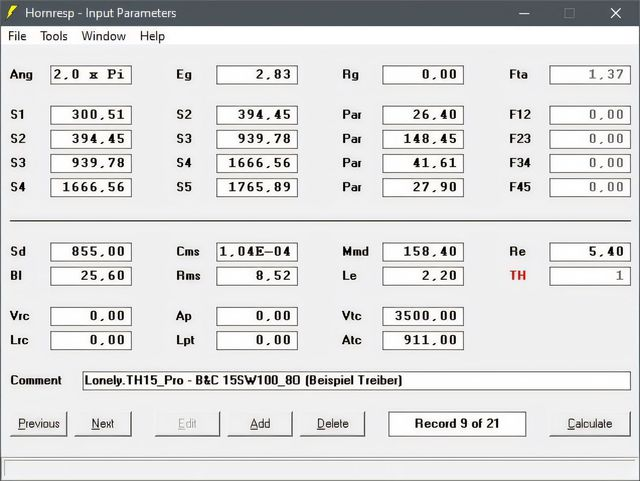
Task: Click the F45 field
Action: [590, 187]
